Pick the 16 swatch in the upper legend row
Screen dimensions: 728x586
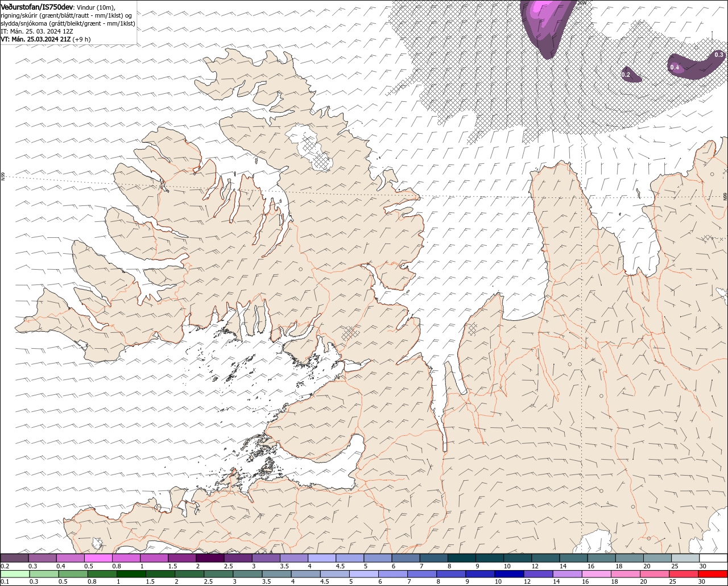click(x=601, y=558)
